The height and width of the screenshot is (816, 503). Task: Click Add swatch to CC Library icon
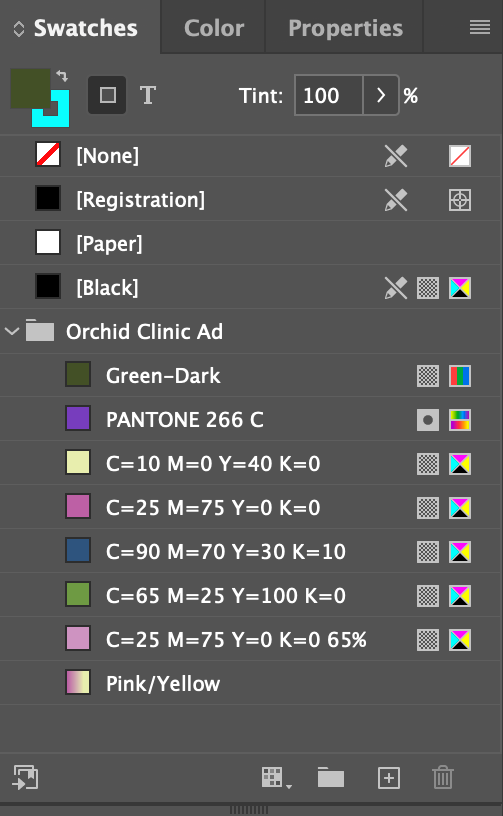point(25,777)
